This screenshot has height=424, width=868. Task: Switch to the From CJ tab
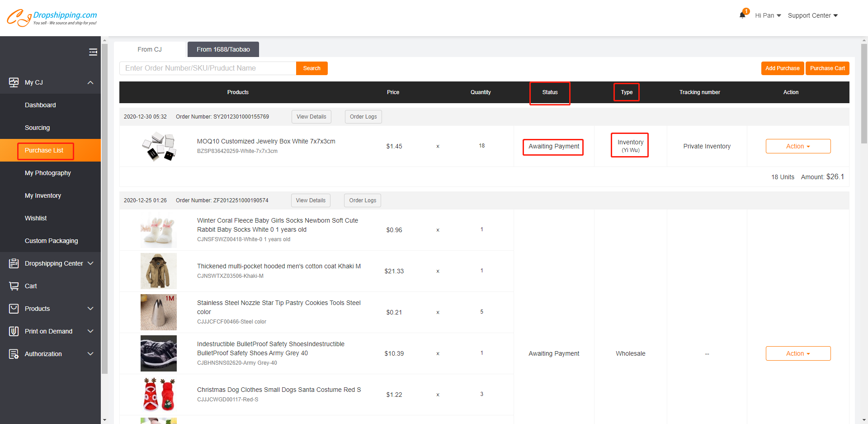150,49
